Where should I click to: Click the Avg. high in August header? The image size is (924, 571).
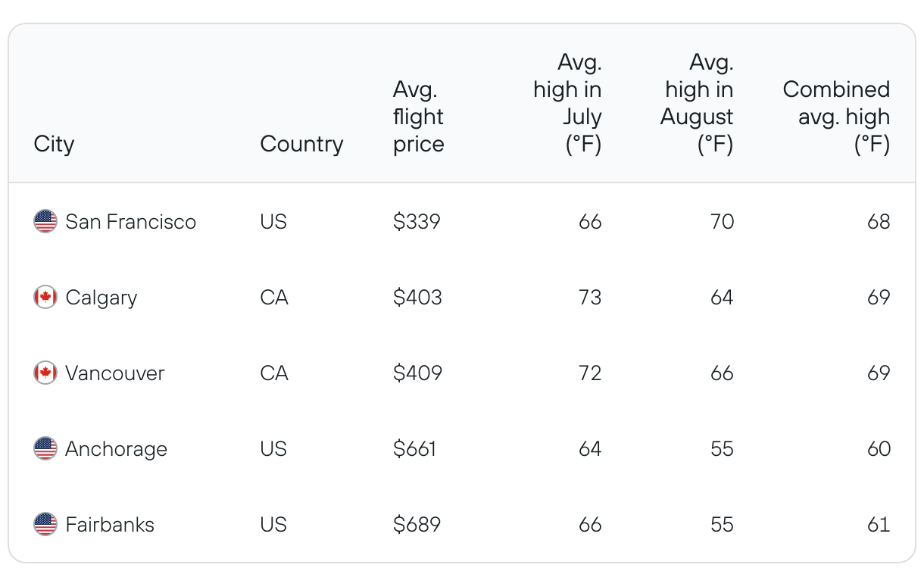[697, 103]
